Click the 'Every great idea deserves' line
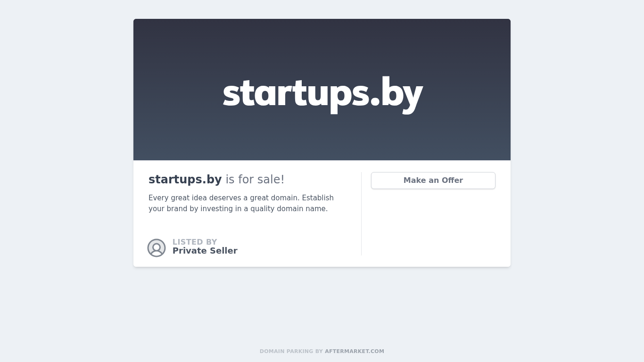 click(241, 198)
